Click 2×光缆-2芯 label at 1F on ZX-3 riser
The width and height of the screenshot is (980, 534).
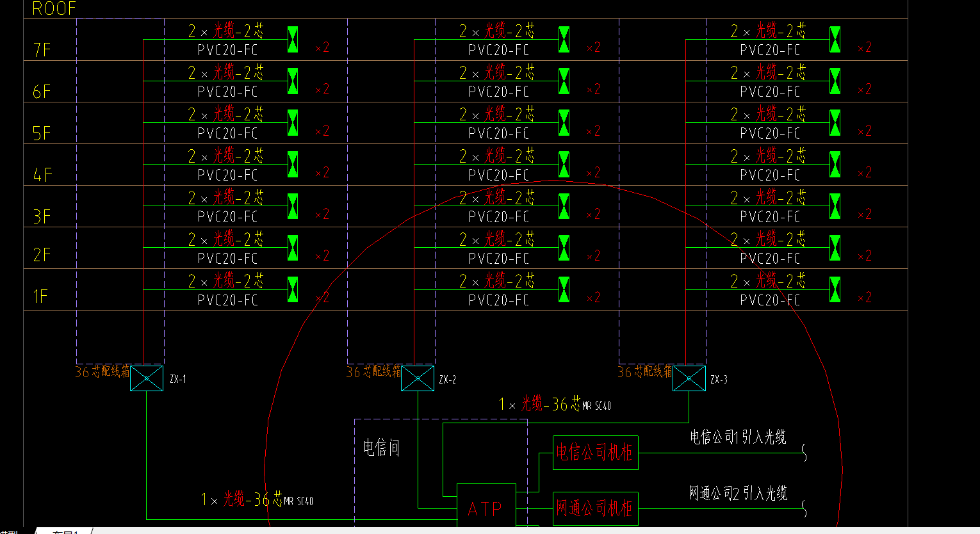pos(768,280)
